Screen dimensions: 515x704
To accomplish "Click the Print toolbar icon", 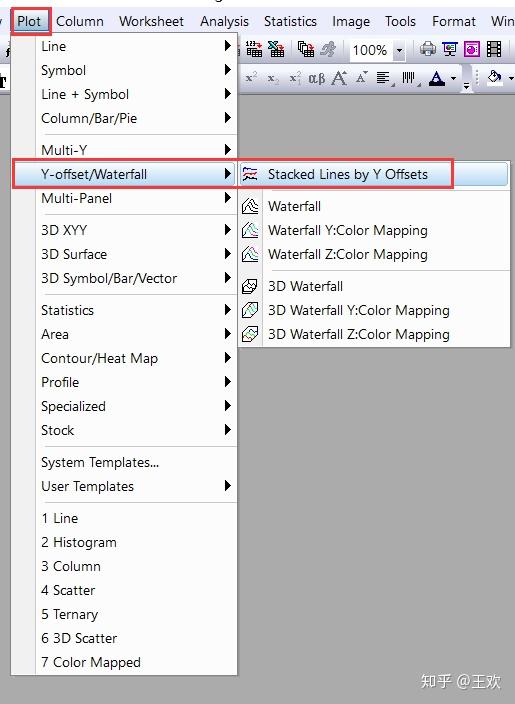I will (x=427, y=49).
